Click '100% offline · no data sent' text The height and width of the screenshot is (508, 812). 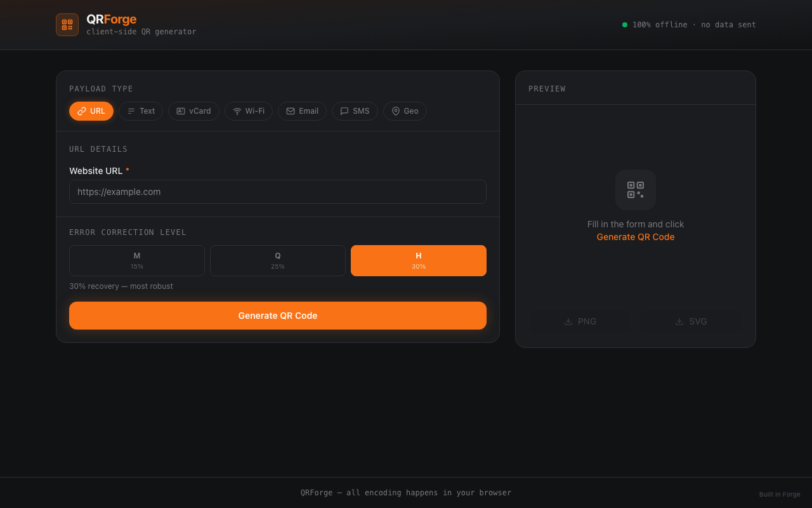(x=694, y=25)
